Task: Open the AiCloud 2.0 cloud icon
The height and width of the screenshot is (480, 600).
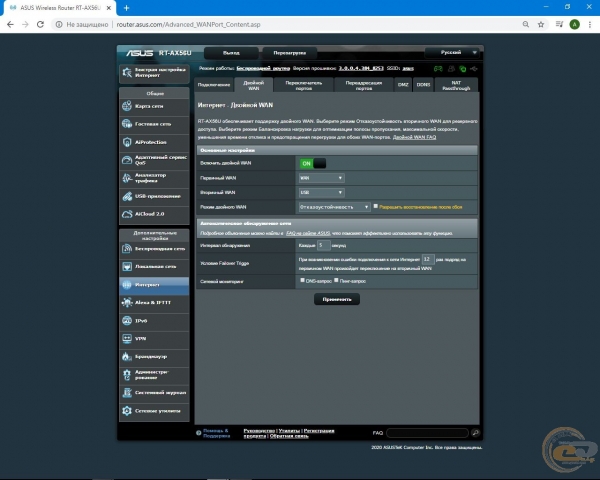Action: pos(127,214)
